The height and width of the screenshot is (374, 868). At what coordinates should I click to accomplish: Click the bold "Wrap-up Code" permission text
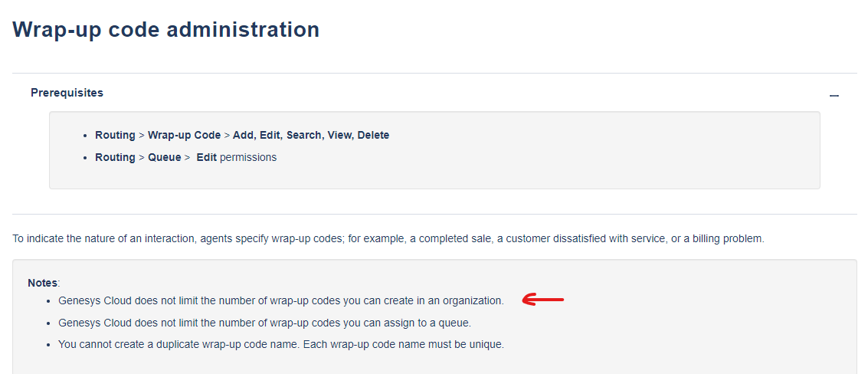[x=184, y=135]
